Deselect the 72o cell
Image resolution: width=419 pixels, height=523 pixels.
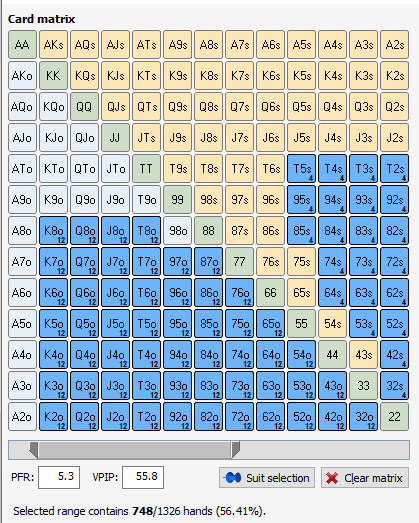pyautogui.click(x=240, y=417)
